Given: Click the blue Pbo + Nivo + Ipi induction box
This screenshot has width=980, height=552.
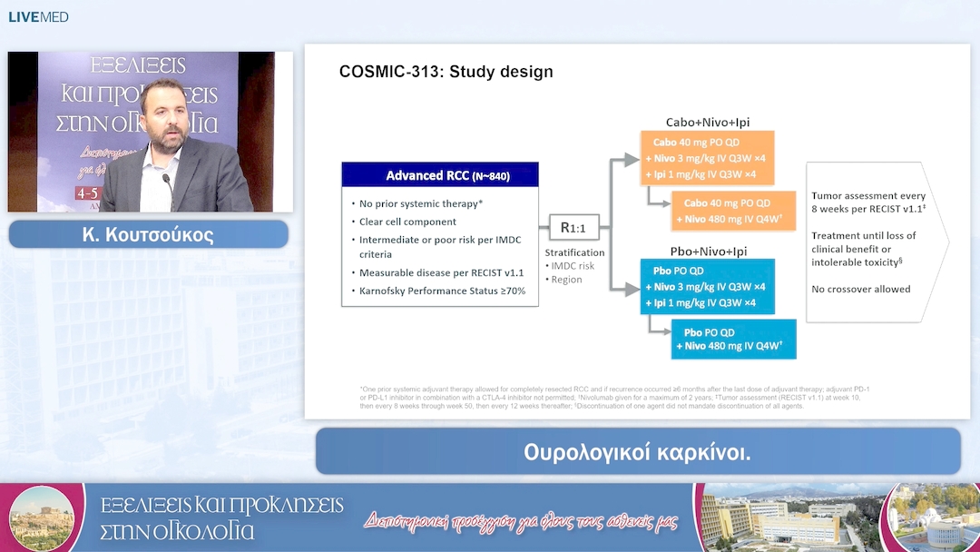Looking at the screenshot, I should click(x=707, y=287).
